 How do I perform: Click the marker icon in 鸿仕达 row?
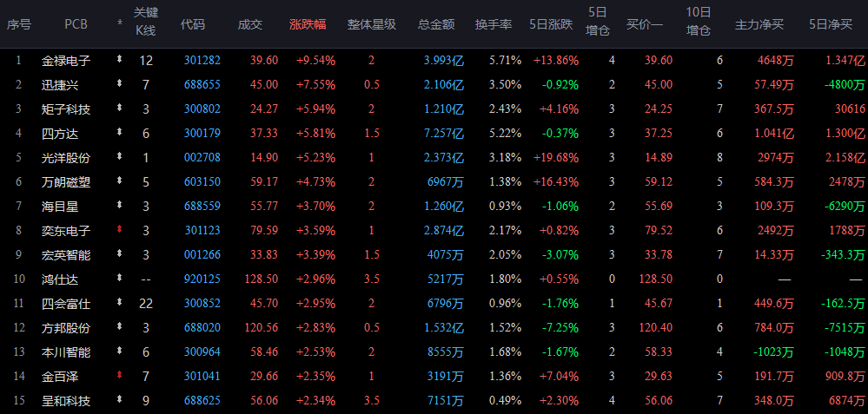coord(119,278)
